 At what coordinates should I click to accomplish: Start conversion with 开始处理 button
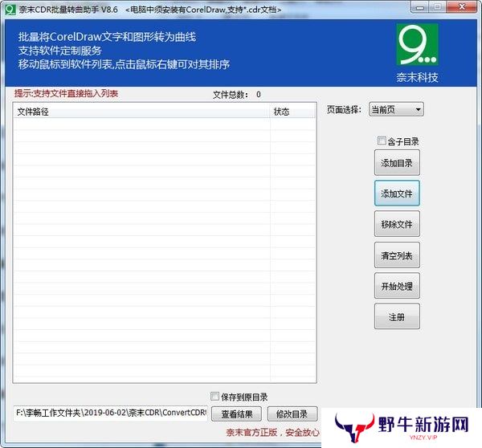397,286
